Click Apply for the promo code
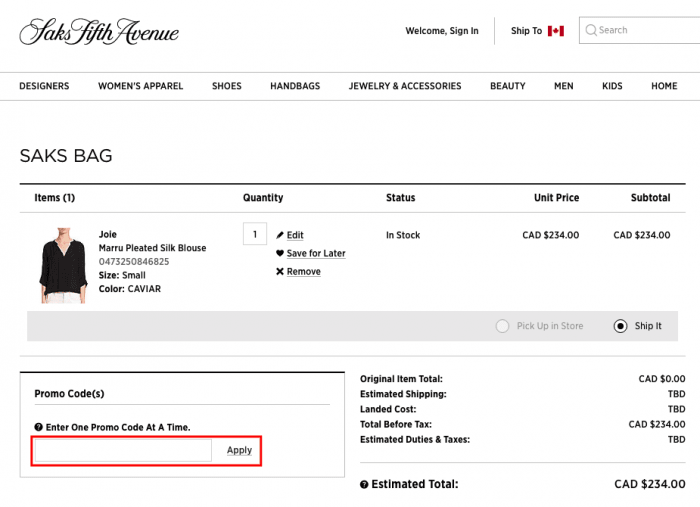Viewport: 700px width, 507px height. click(239, 450)
